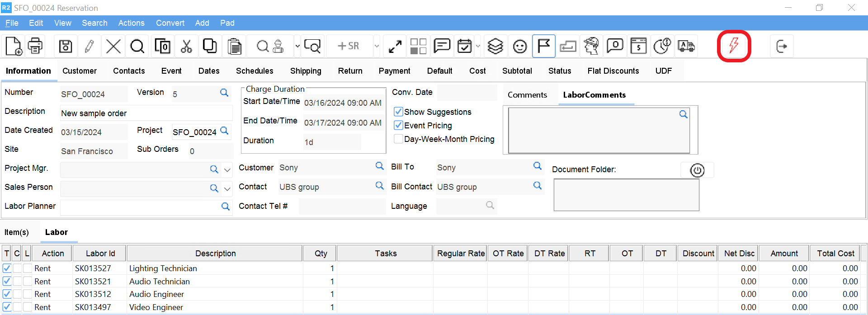
Task: Switch to the Flat Discounts tab
Action: (613, 71)
